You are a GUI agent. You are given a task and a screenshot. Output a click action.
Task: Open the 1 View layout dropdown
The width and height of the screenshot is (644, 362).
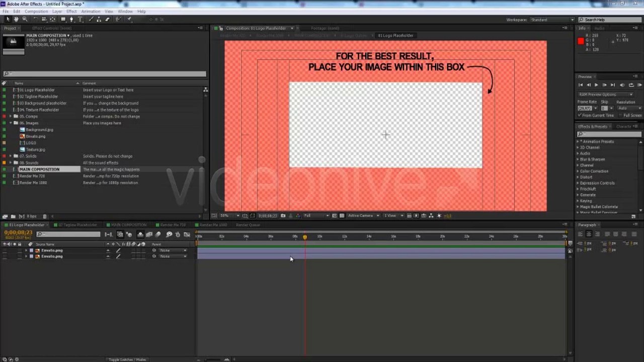click(x=393, y=216)
